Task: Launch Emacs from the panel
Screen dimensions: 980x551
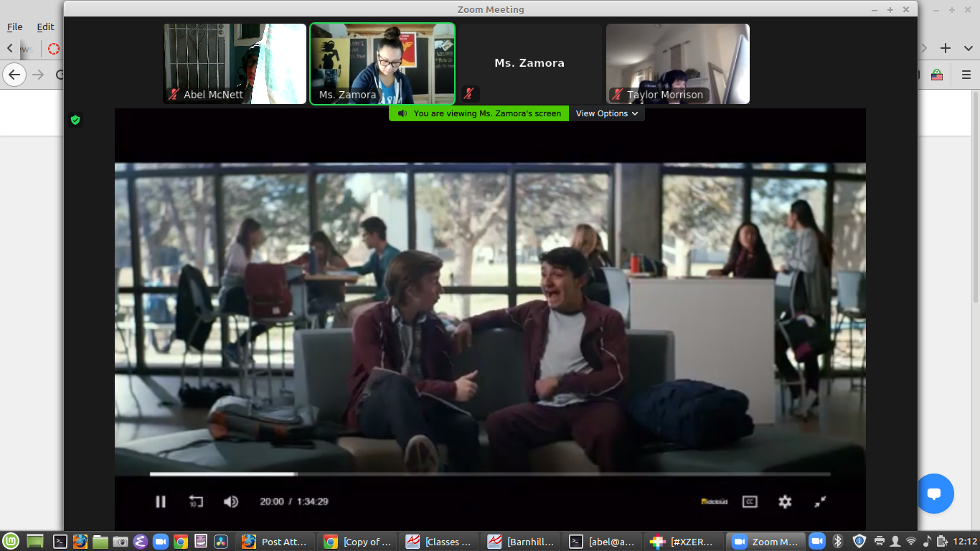Action: pyautogui.click(x=141, y=542)
